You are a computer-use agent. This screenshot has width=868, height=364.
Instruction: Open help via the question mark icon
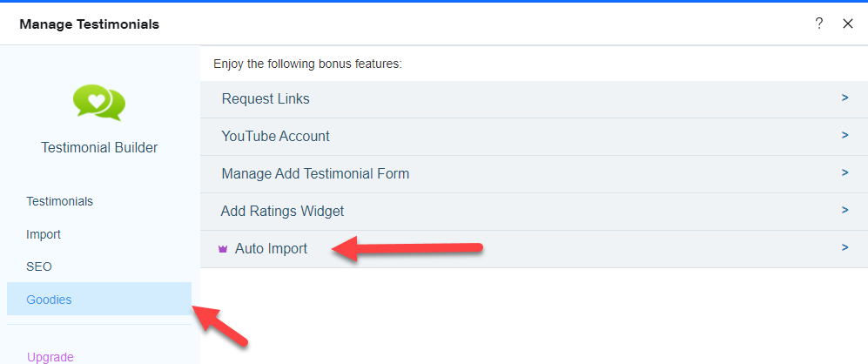(818, 24)
